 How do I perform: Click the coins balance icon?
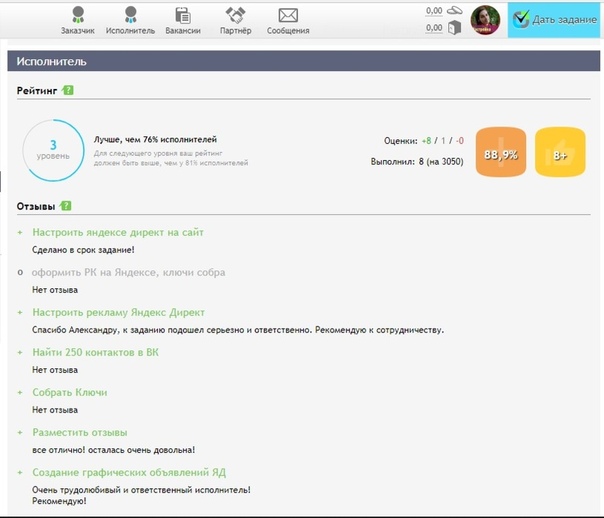(x=455, y=10)
